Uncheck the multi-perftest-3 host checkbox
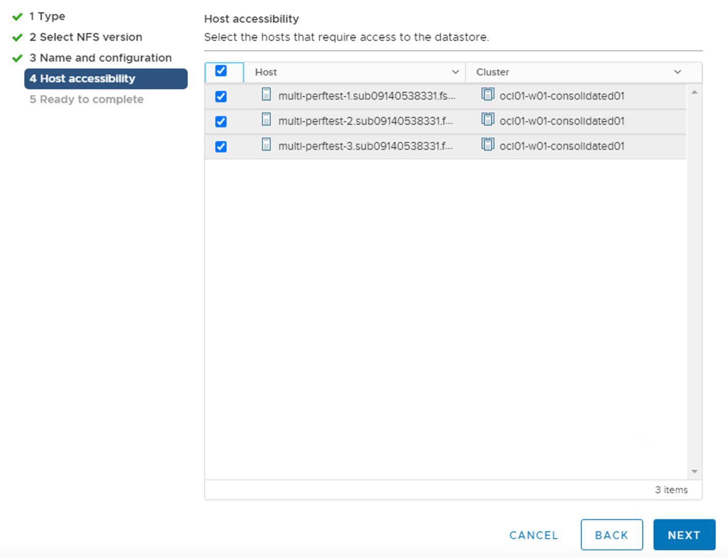 (221, 146)
